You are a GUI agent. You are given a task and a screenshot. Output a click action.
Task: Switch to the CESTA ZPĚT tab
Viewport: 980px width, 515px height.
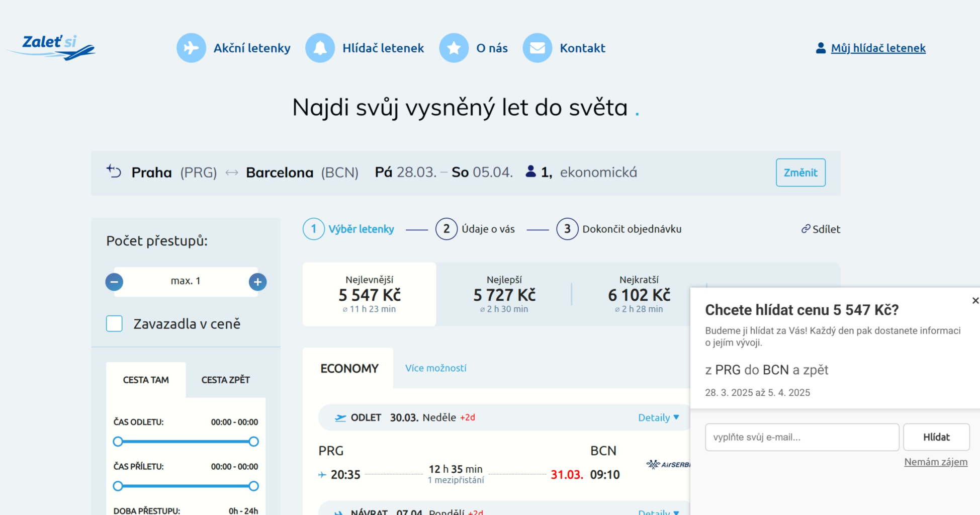[x=225, y=380]
